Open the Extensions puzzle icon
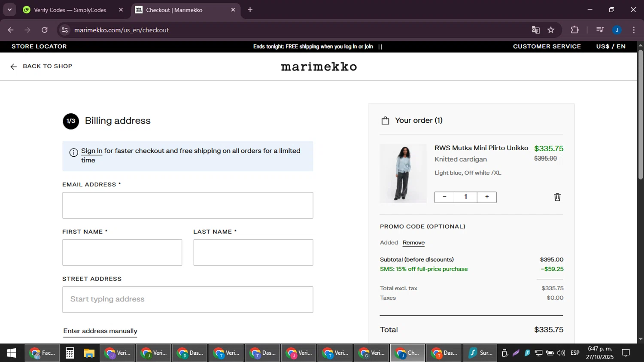This screenshot has height=362, width=644. click(574, 30)
